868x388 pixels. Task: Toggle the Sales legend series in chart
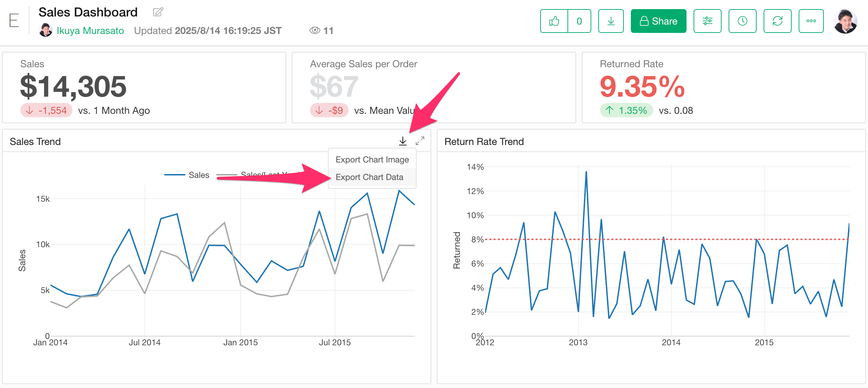198,175
